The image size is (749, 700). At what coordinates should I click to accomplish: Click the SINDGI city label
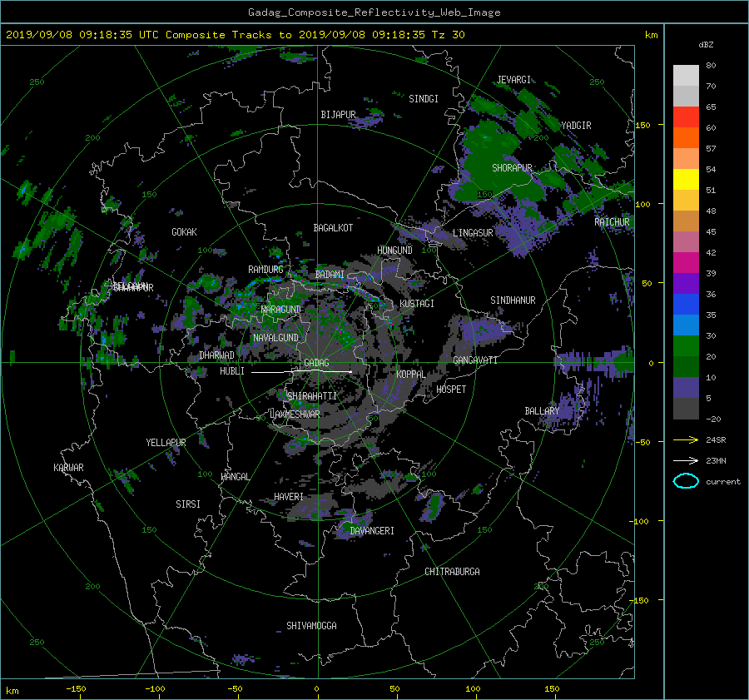[424, 99]
